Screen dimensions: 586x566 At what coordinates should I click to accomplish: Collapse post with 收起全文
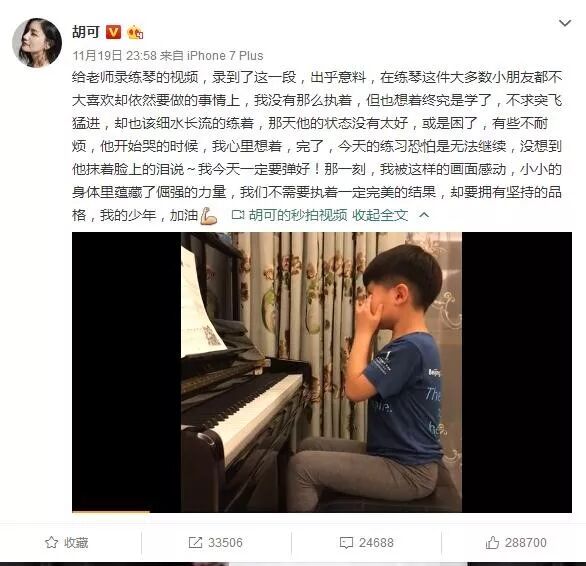(x=380, y=215)
